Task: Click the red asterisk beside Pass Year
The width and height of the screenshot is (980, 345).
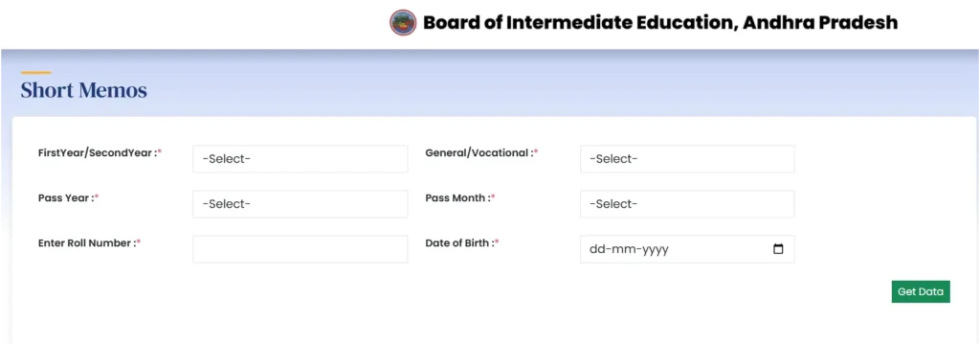Action: tap(97, 196)
